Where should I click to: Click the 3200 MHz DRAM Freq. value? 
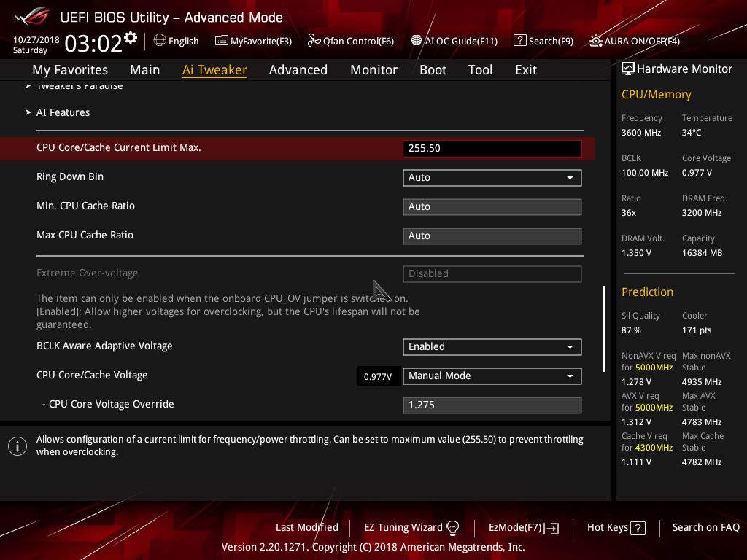702,213
